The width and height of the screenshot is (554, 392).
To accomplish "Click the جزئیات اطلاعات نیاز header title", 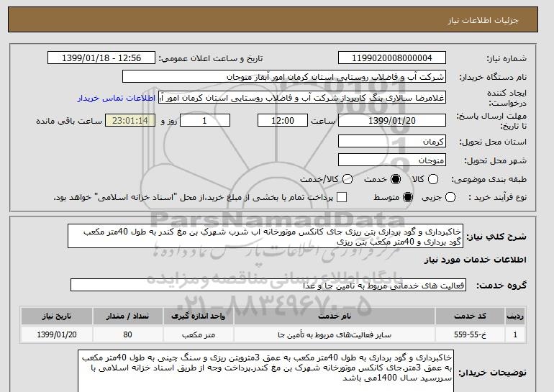I will pos(483,20).
